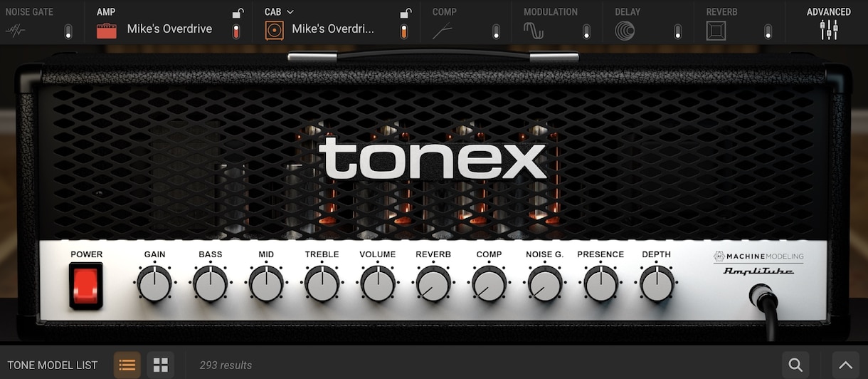Enable the COMP section switch
Viewport: 868px width, 379px height.
coord(496,31)
